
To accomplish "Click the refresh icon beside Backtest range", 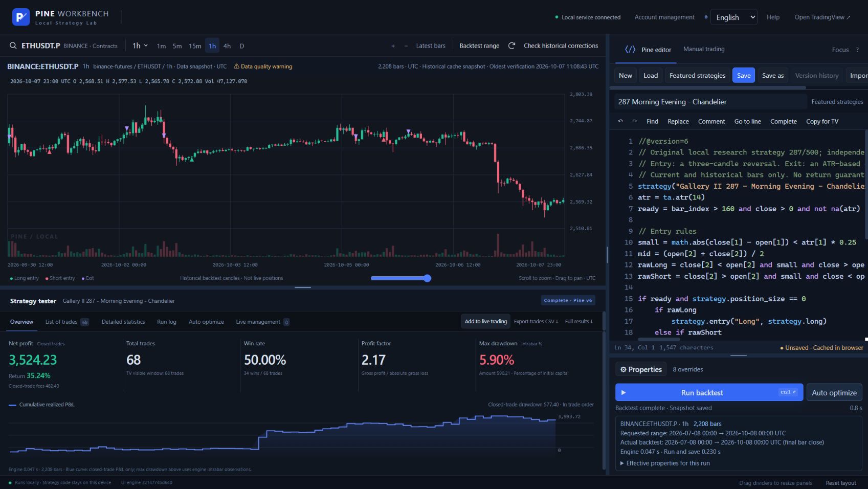I will coord(511,46).
